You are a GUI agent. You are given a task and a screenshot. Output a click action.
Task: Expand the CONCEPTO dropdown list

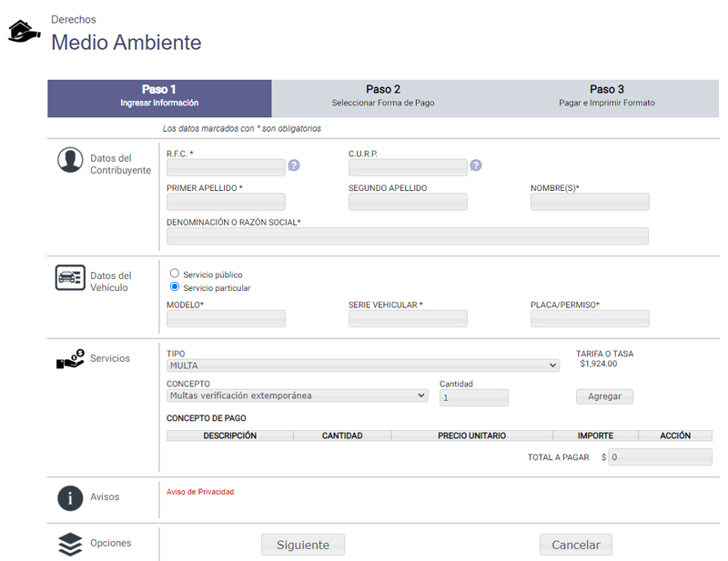[x=297, y=396]
